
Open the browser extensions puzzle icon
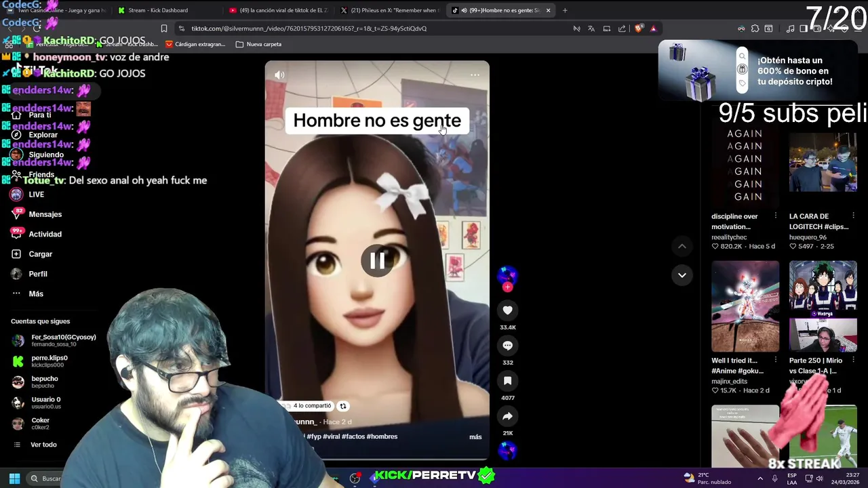pos(755,28)
